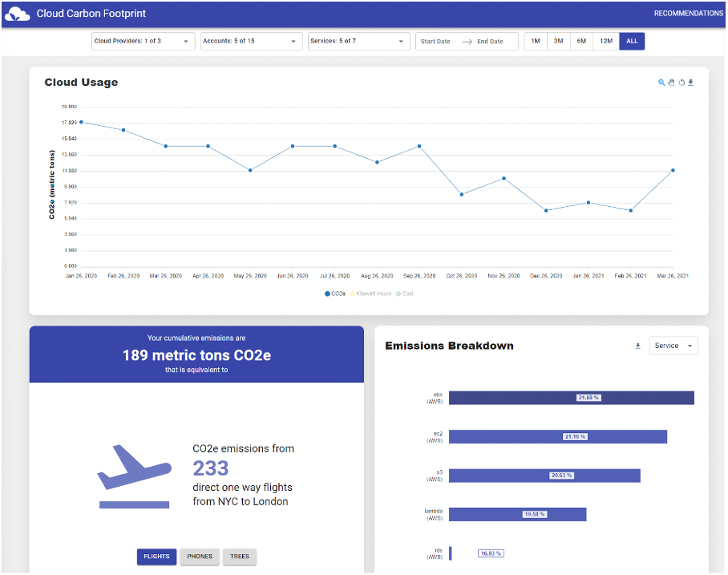Screen dimensions: 728x575
Task: Select the 12M time range button
Action: [x=606, y=42]
